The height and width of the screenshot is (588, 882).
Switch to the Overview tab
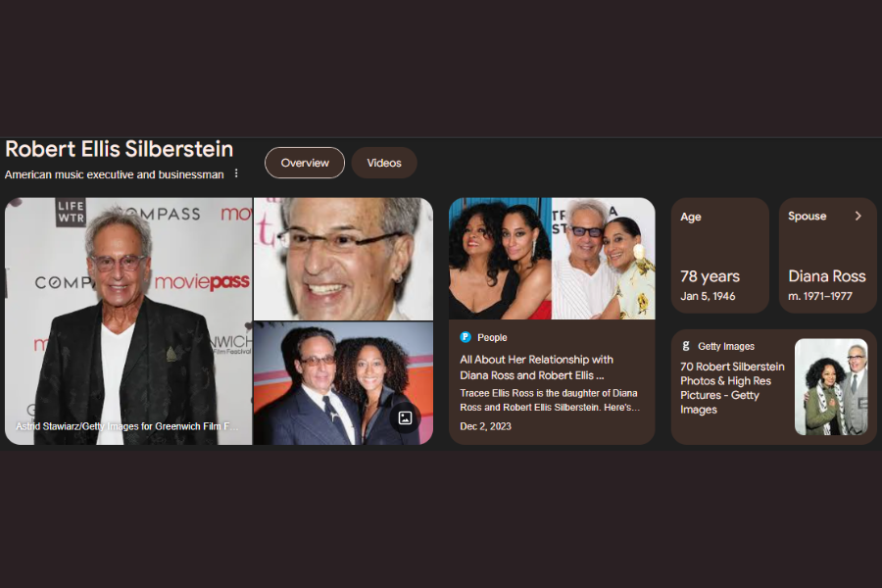coord(305,163)
